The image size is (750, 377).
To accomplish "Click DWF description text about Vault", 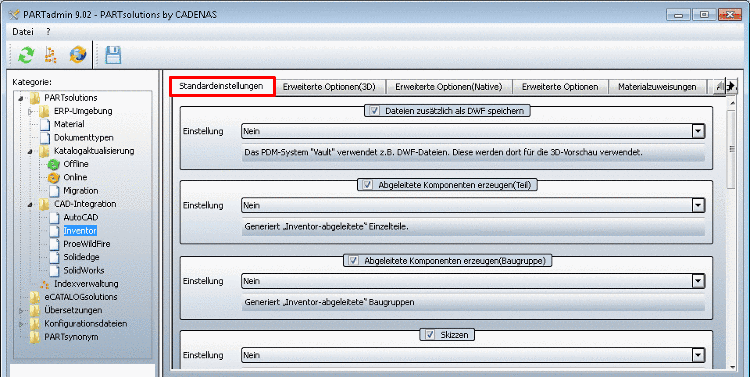I will coord(443,153).
